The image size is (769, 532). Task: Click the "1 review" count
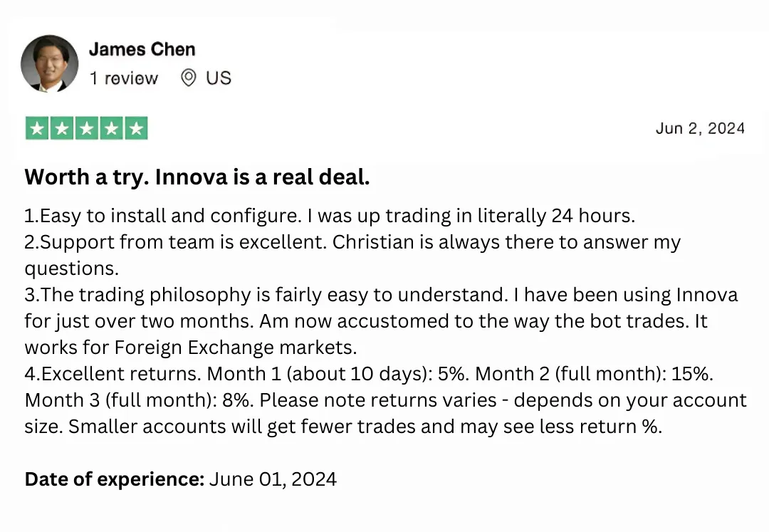coord(123,78)
